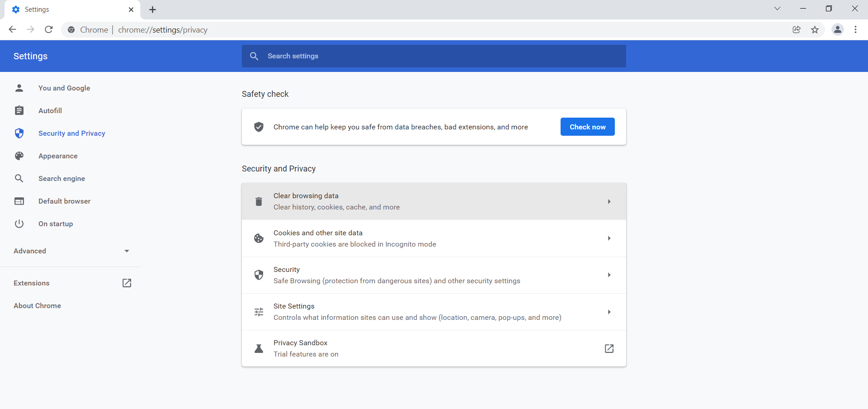This screenshot has width=868, height=409.
Task: Click the Autofill sidebar icon
Action: (19, 110)
